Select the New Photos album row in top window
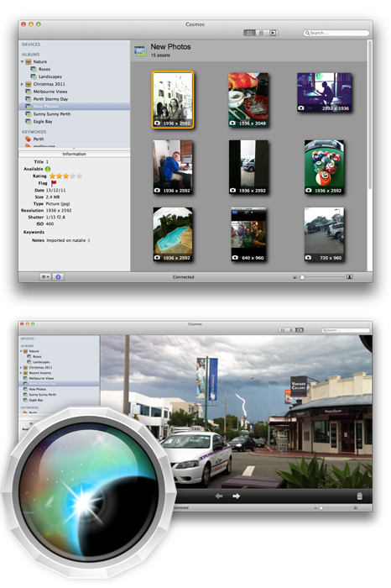Screen dimensions: 391x588 click(x=74, y=107)
